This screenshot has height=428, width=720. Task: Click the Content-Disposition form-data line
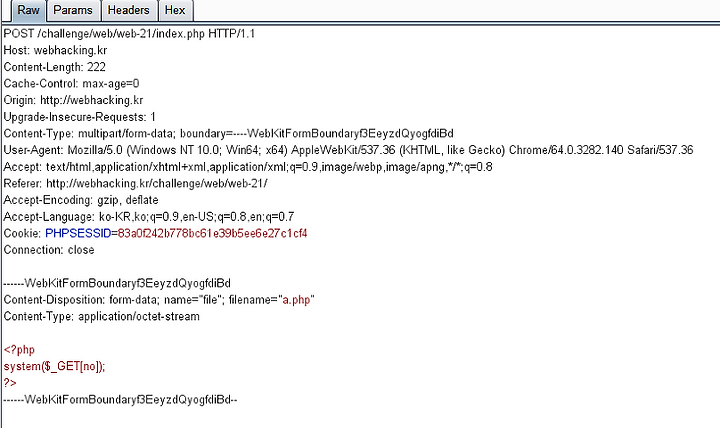[159, 300]
